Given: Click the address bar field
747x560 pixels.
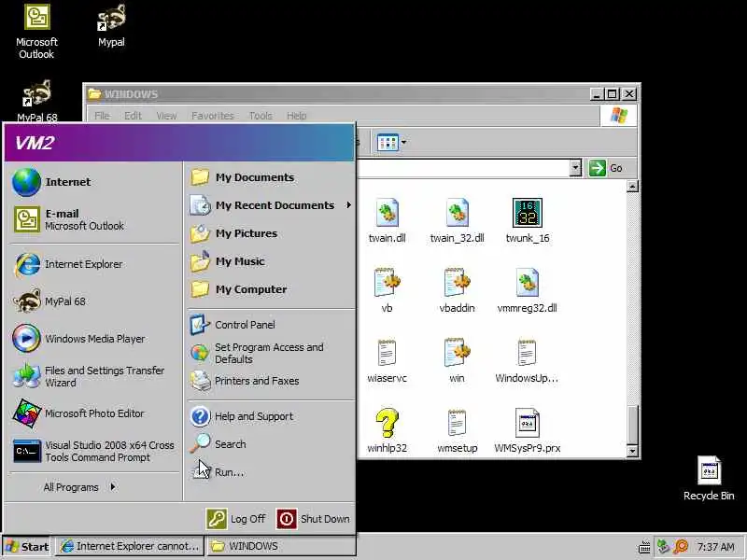Looking at the screenshot, I should click(464, 168).
